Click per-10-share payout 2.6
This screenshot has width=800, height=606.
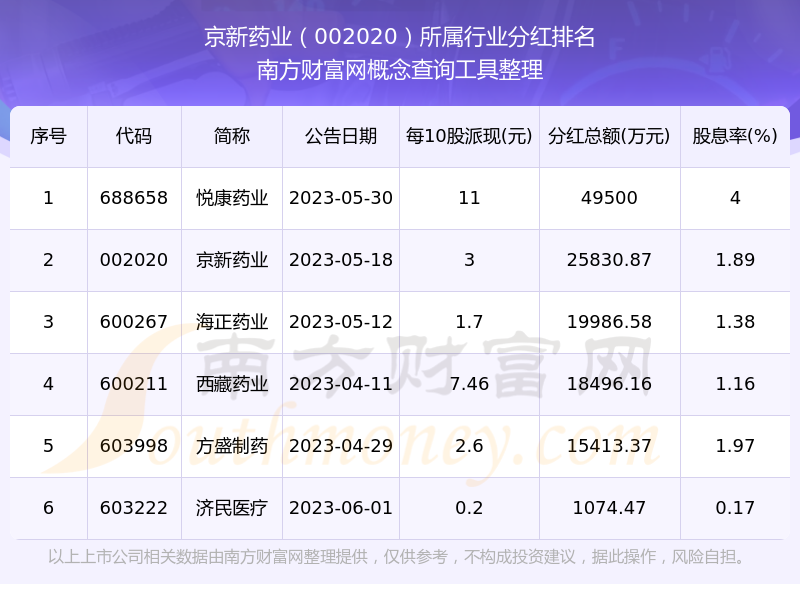[469, 446]
